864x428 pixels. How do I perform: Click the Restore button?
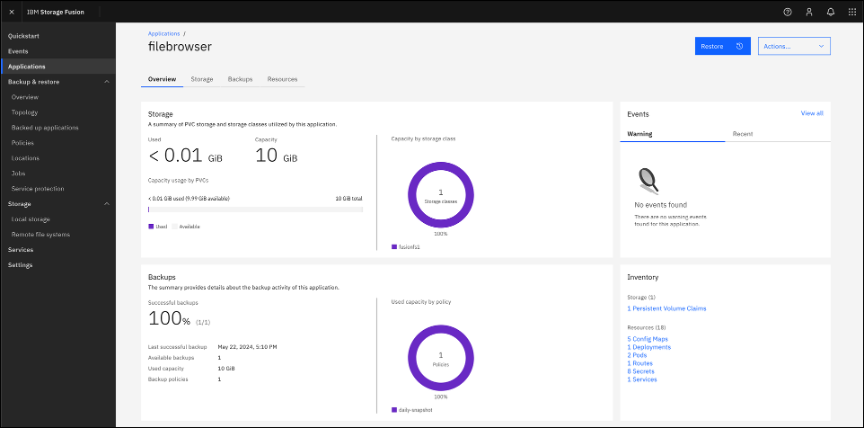point(722,46)
